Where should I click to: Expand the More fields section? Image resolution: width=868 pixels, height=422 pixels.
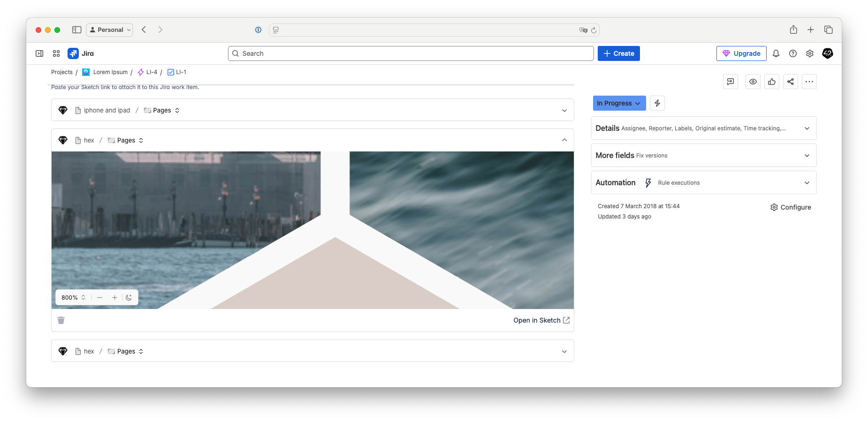[704, 155]
